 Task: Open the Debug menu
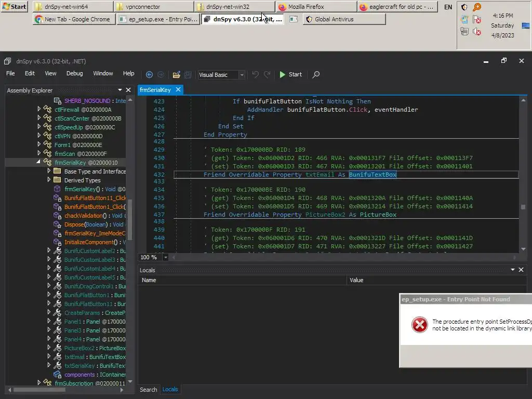[x=75, y=73]
